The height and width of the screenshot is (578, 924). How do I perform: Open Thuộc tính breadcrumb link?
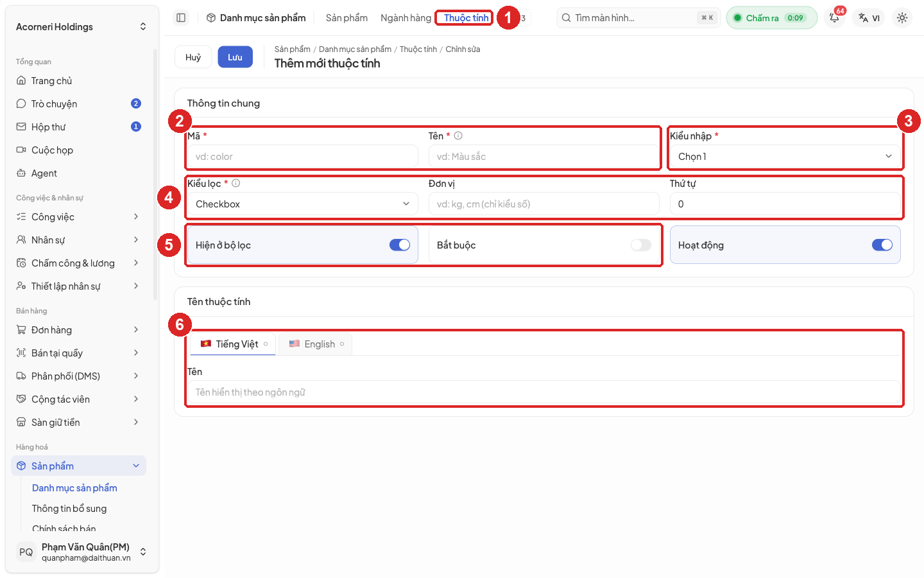pyautogui.click(x=418, y=49)
